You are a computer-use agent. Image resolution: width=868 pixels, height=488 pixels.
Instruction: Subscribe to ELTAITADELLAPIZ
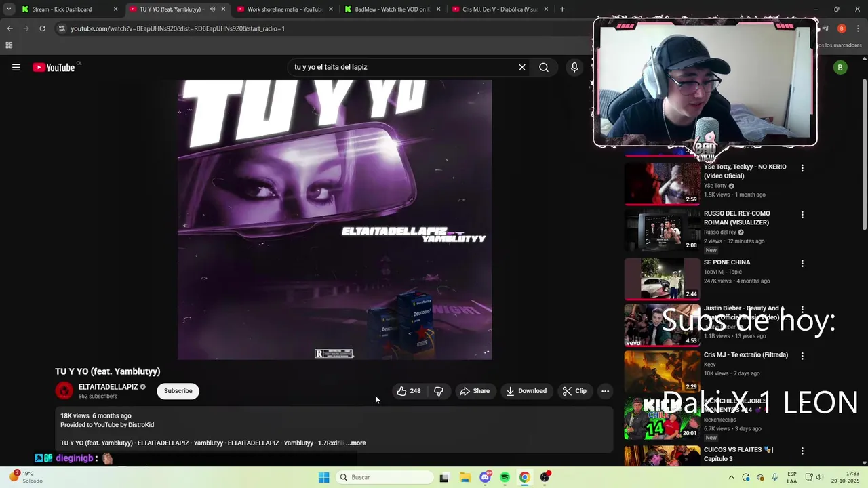tap(178, 391)
